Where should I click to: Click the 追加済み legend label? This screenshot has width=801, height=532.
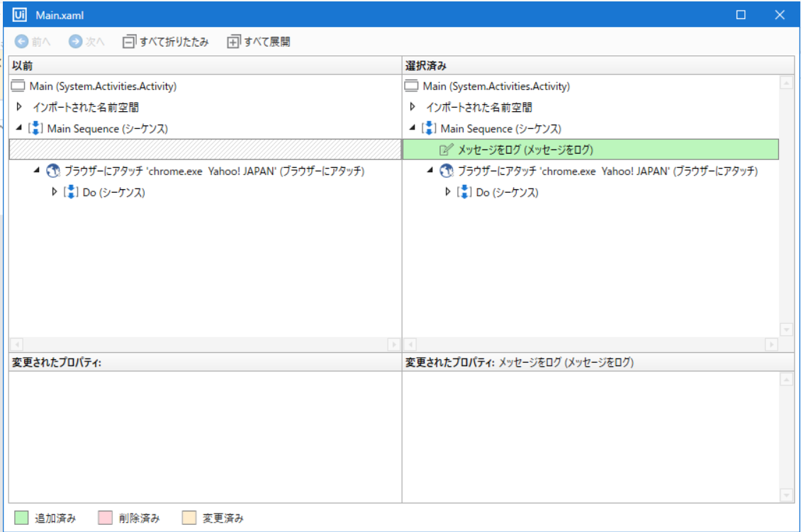pos(55,519)
